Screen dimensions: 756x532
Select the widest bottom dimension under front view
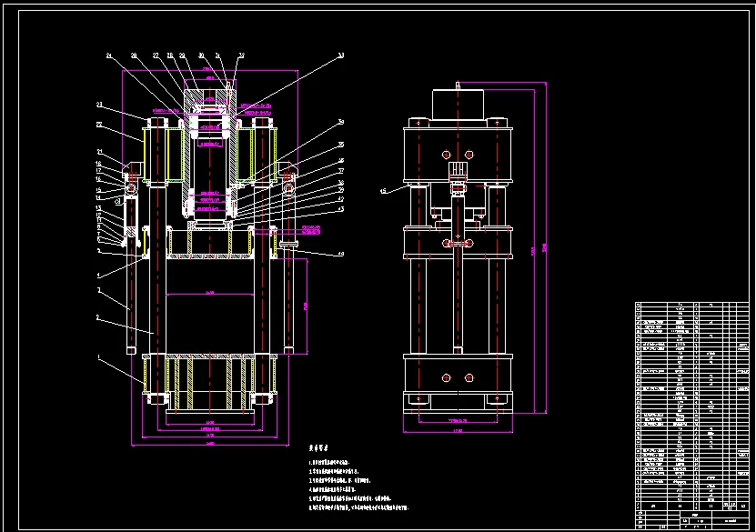pos(210,444)
